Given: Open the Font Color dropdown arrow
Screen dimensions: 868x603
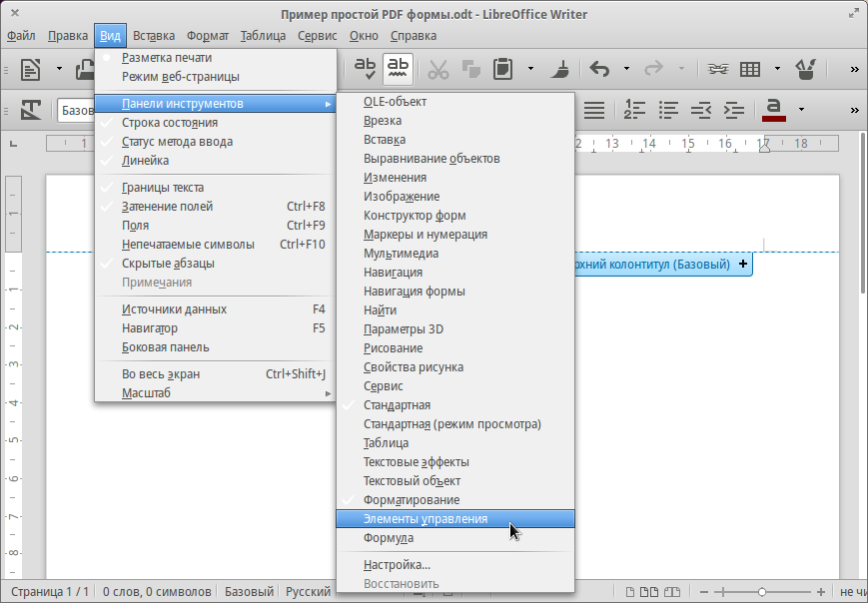Looking at the screenshot, I should pyautogui.click(x=801, y=110).
